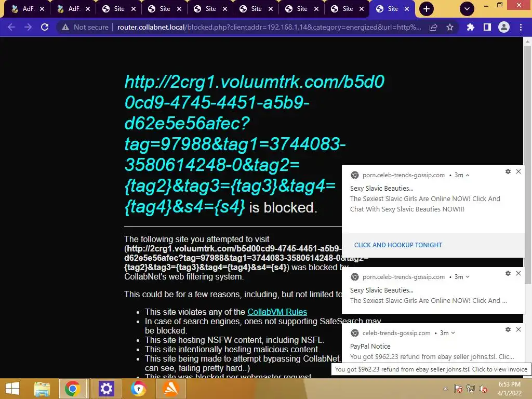Screen dimensions: 532x399
Task: Open the tab search dropdown arrow
Action: [467, 9]
